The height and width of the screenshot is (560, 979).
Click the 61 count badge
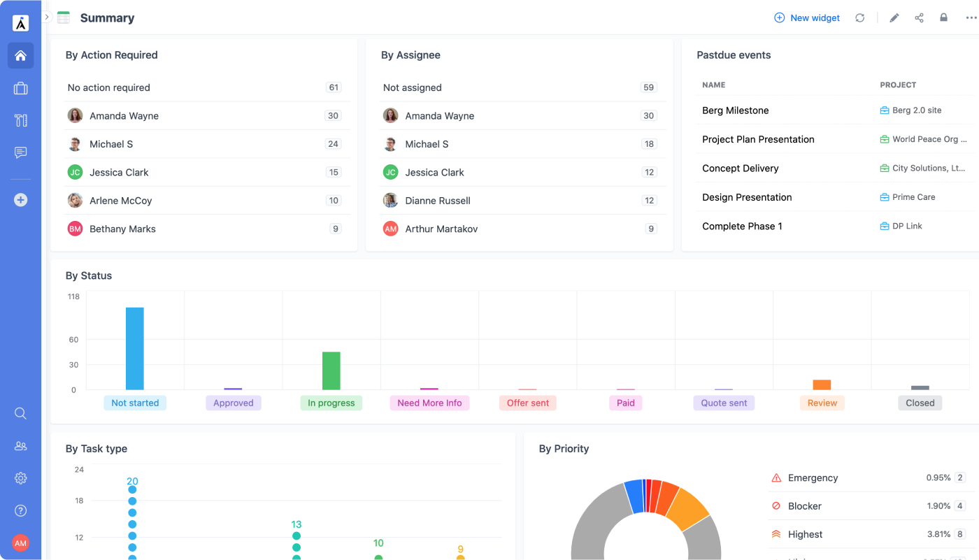(x=334, y=87)
